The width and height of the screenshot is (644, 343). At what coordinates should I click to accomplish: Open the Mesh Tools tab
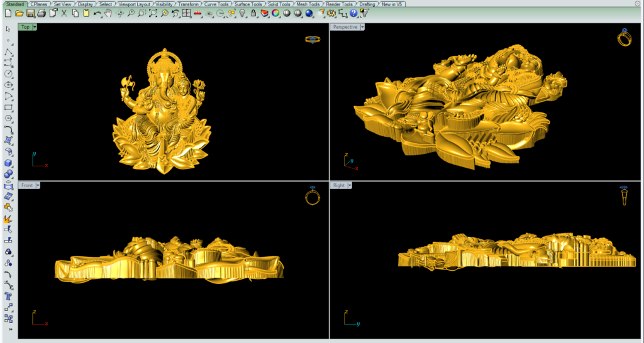(308, 4)
